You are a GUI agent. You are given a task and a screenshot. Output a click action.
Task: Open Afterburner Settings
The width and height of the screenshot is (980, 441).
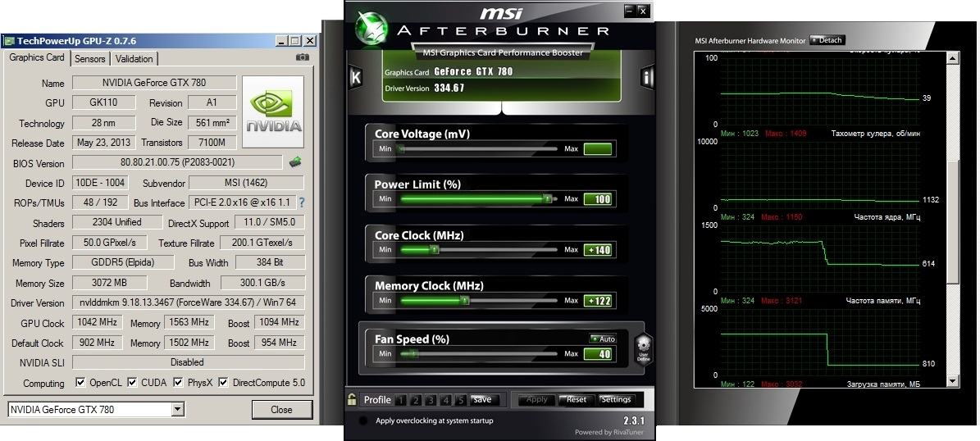(616, 400)
